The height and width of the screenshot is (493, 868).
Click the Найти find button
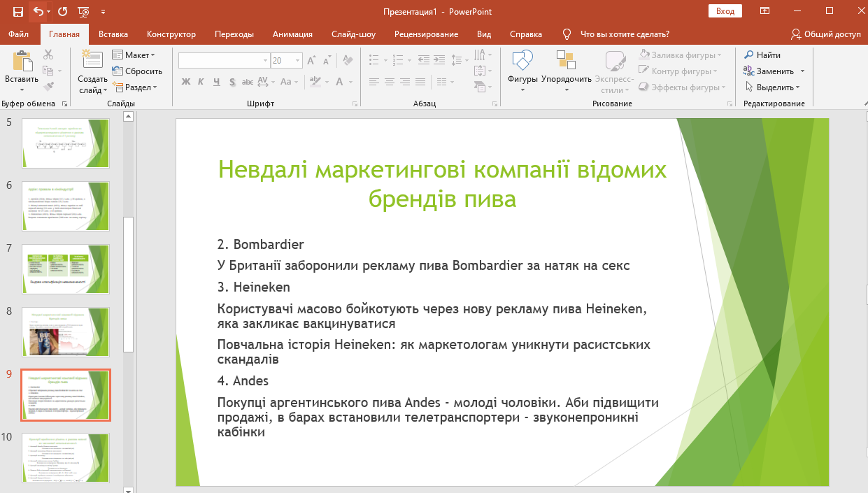(762, 55)
